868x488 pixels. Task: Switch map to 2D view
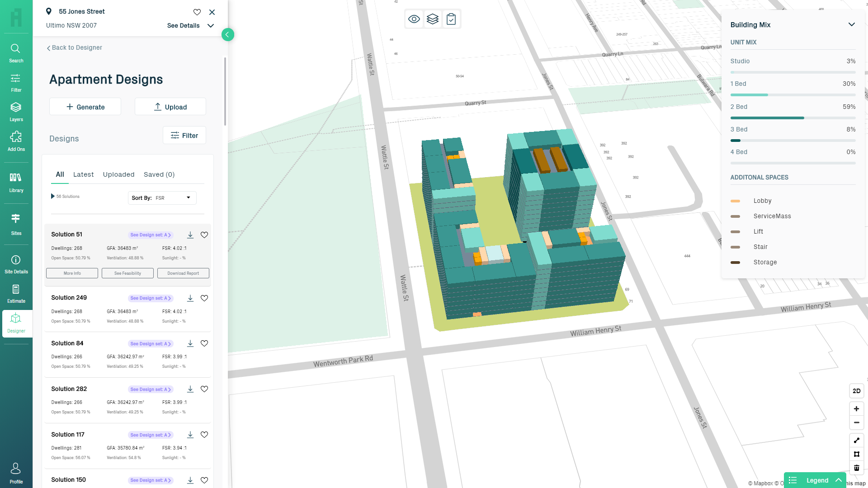(x=856, y=391)
